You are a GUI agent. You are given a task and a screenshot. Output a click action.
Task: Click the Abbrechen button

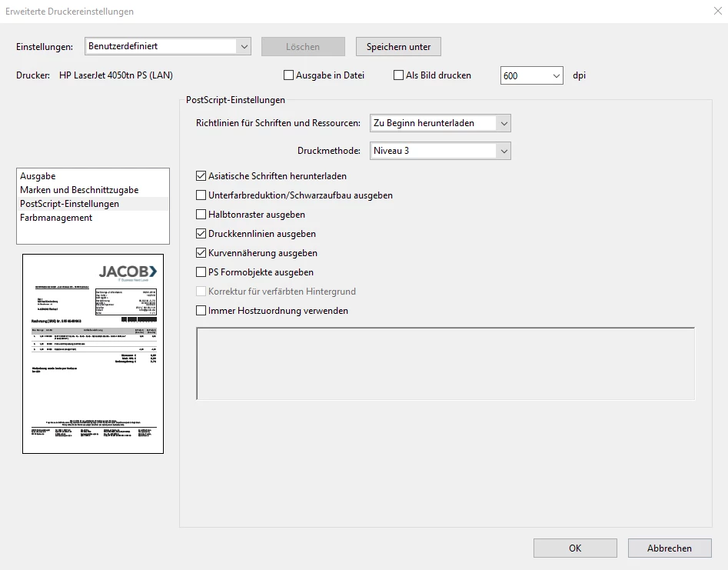coord(670,548)
